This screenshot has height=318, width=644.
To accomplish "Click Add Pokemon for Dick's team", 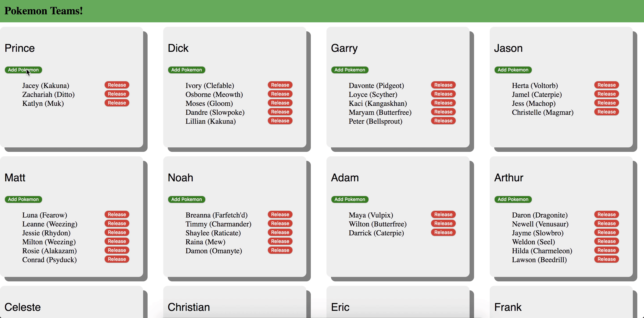I will coord(186,70).
